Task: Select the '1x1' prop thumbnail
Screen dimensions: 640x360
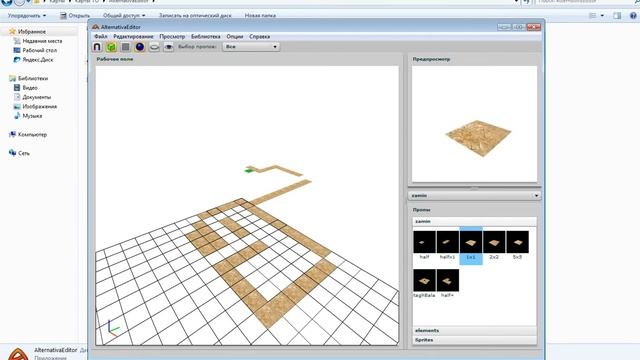Action: (471, 242)
